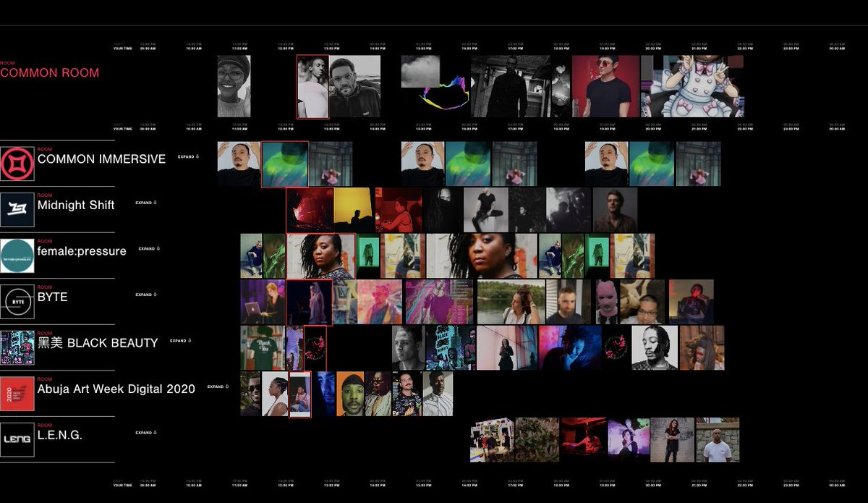Expand the Abuja Art Week Digital 2020 room
This screenshot has height=503, width=868.
[x=218, y=386]
